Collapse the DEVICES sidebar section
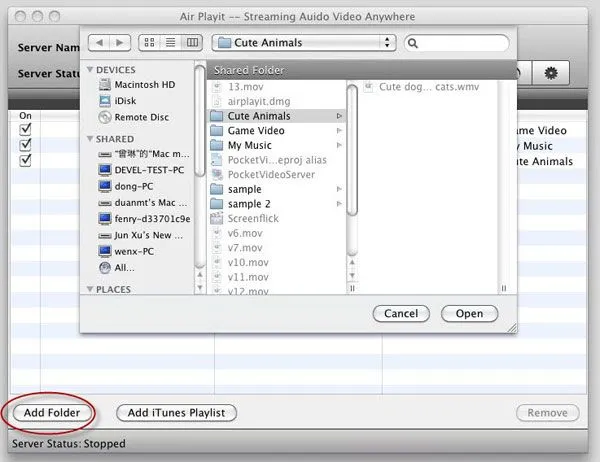Image resolution: width=600 pixels, height=462 pixels. [x=91, y=69]
